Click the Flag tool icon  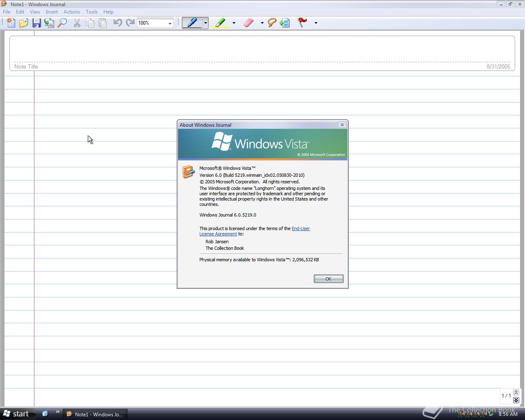(x=303, y=23)
